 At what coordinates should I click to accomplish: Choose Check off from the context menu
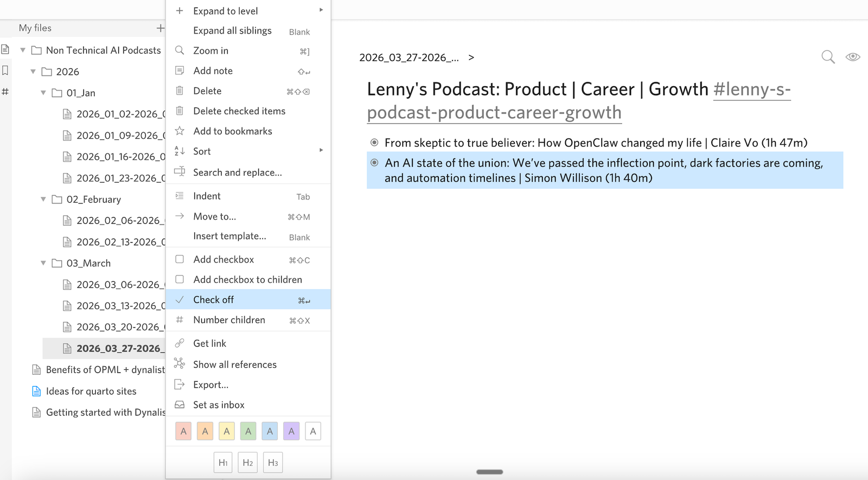(214, 300)
